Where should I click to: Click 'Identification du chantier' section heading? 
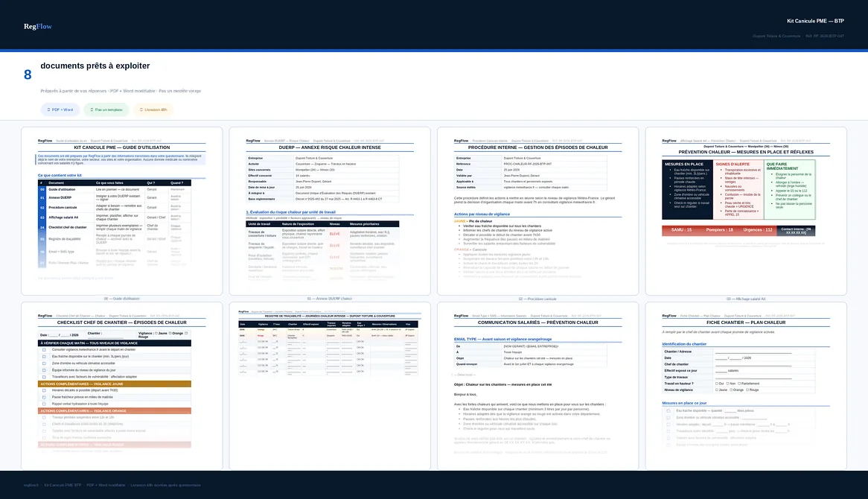[x=684, y=344]
